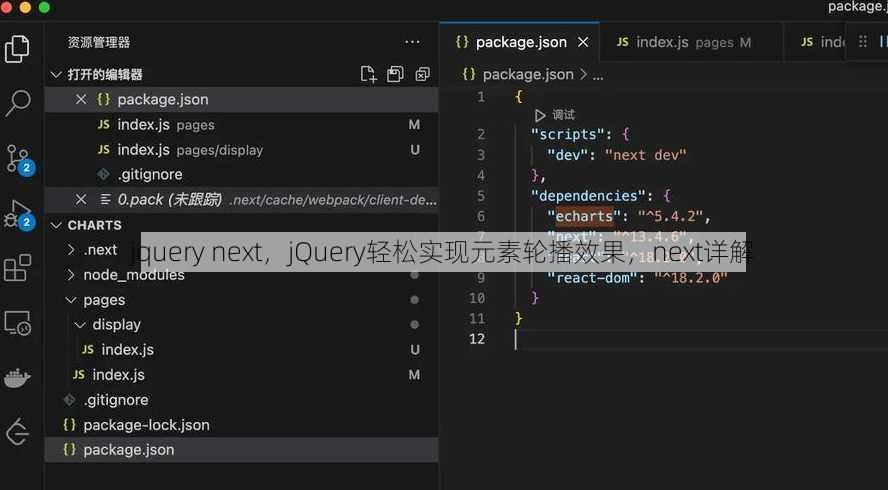Open the Docker view
888x490 pixels.
(17, 377)
